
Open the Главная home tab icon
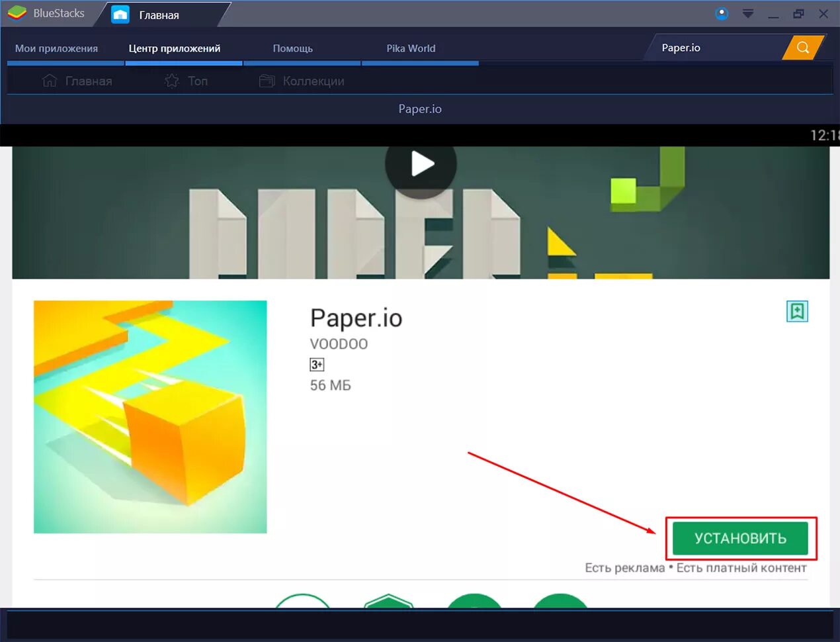tap(120, 14)
